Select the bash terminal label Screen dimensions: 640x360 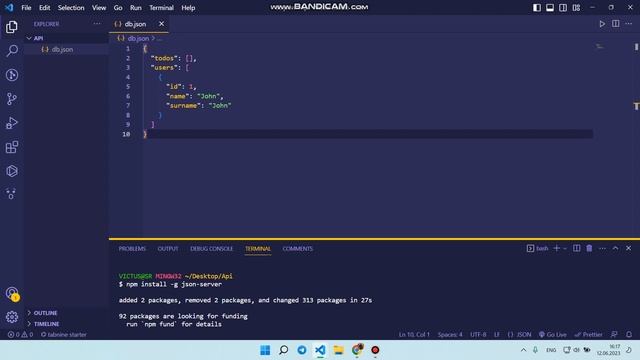[x=538, y=248]
